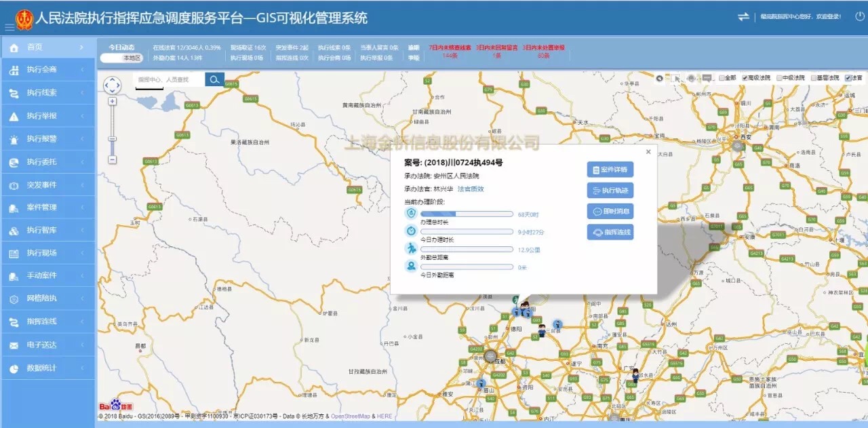Check the 全部 checkbox
Image resolution: width=868 pixels, height=428 pixels.
click(x=722, y=78)
